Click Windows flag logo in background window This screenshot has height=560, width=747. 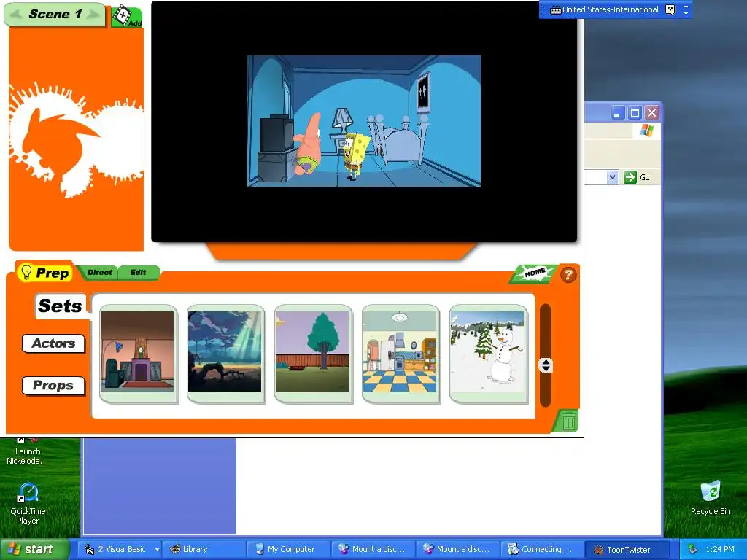point(646,131)
